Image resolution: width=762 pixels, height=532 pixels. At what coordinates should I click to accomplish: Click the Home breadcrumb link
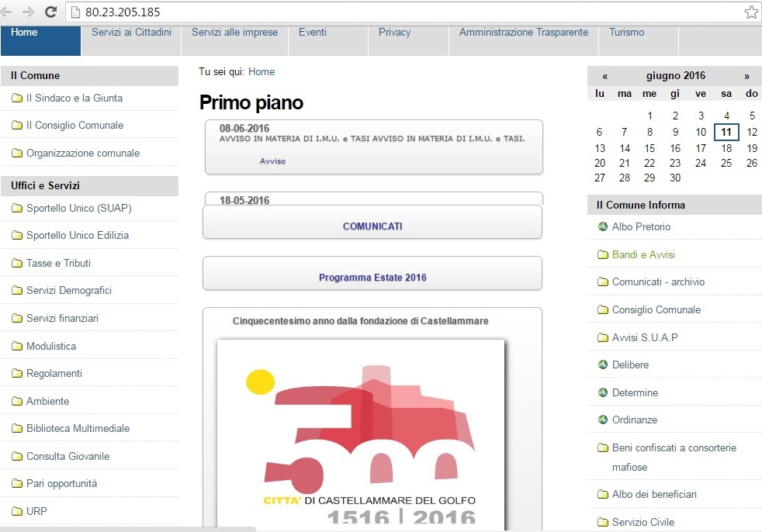pos(262,72)
